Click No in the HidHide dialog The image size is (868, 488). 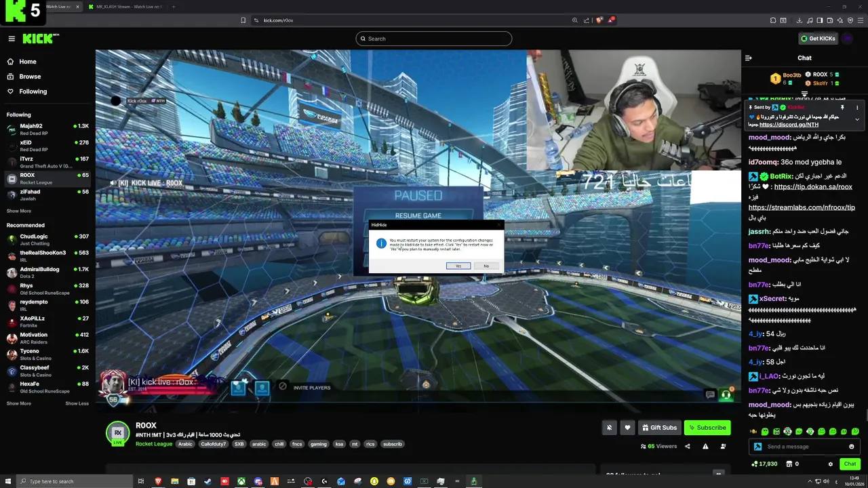click(x=486, y=266)
